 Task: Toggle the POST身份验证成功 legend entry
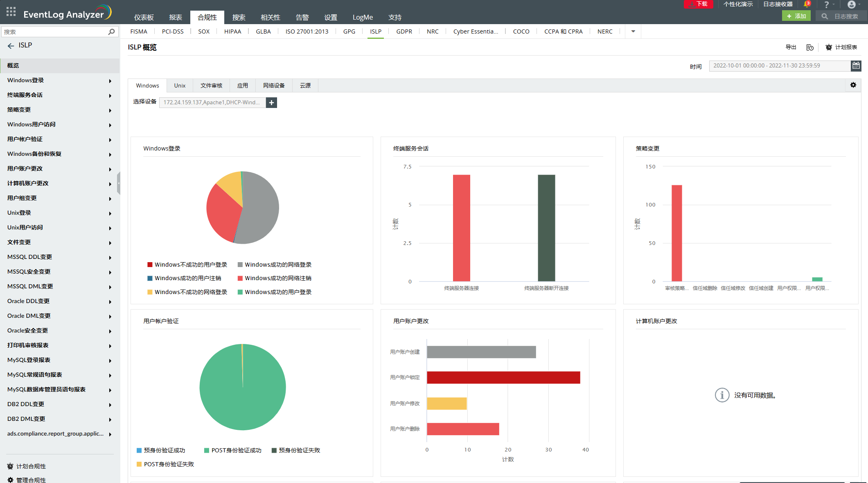(236, 450)
